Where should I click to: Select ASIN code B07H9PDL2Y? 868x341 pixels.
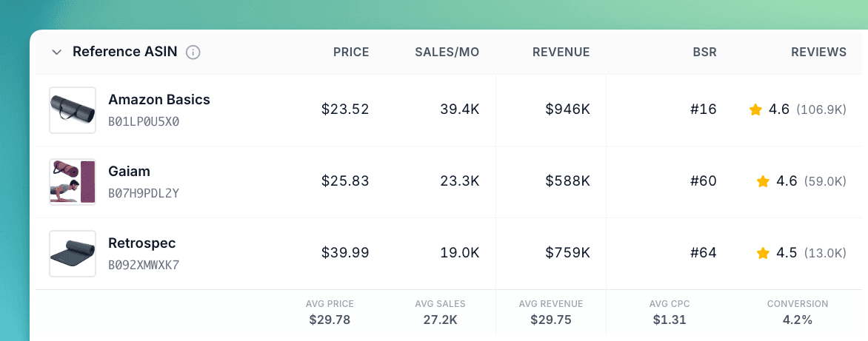point(144,193)
